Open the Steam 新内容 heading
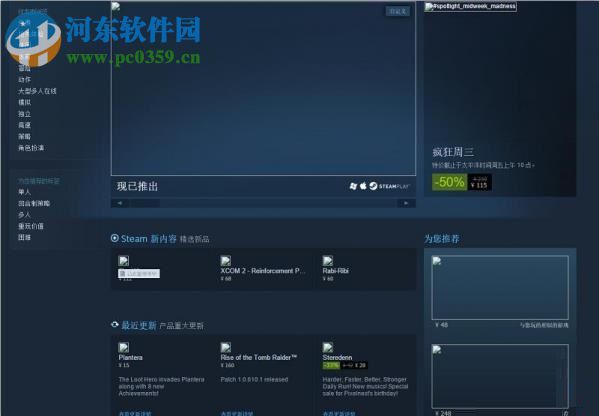Viewport: 599px width, 416px height. (149, 239)
